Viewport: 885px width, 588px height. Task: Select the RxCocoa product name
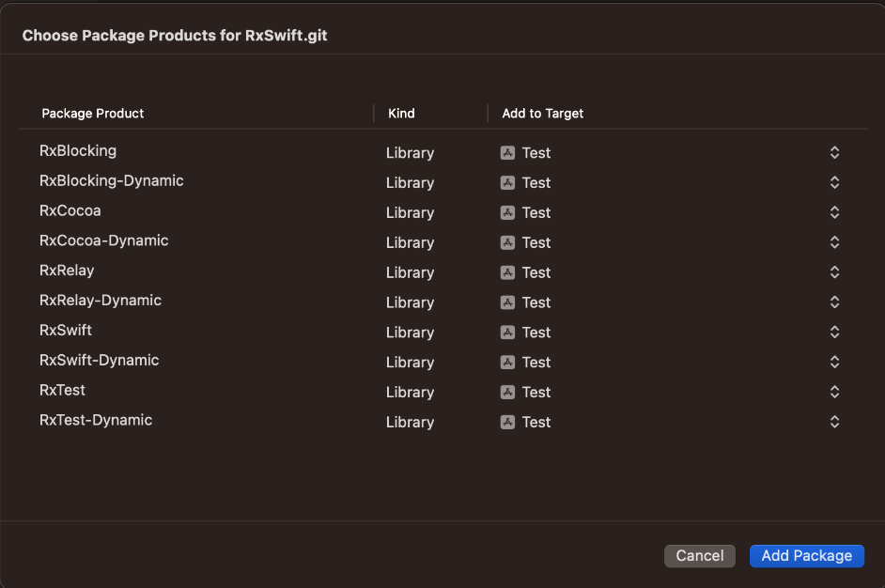click(70, 210)
